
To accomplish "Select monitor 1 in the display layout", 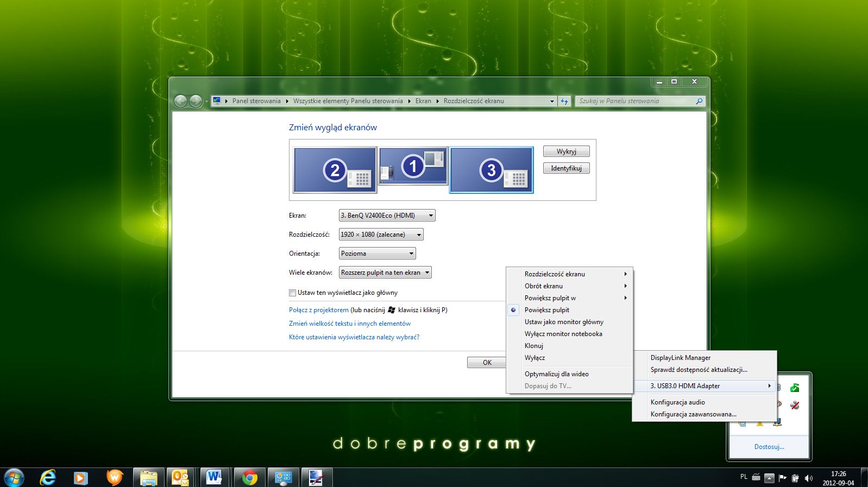I will pyautogui.click(x=413, y=166).
